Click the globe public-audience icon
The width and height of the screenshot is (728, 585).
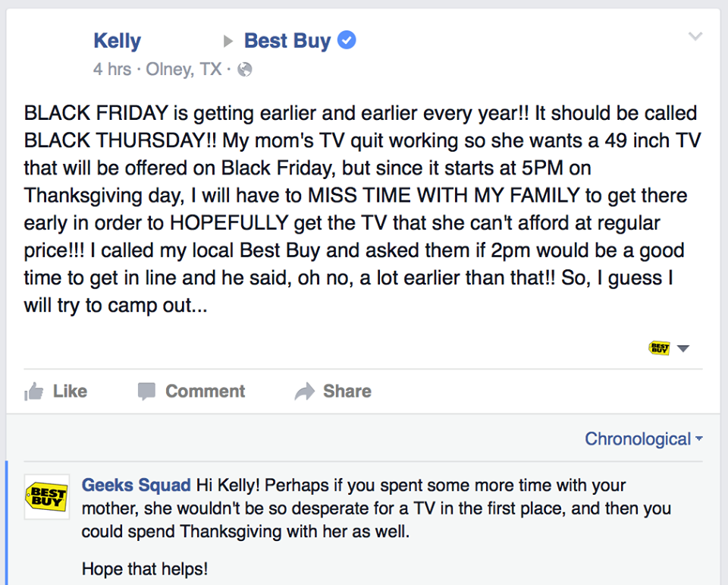pos(245,70)
